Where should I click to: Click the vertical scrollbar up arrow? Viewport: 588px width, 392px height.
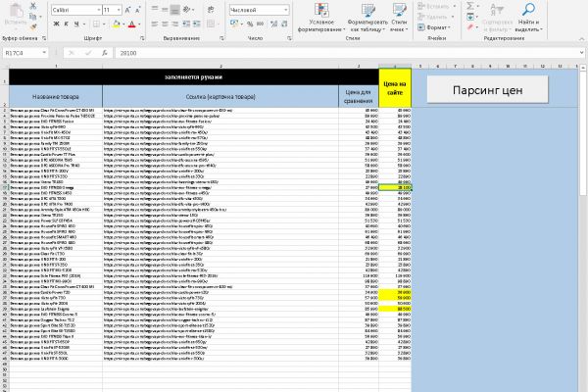pos(583,68)
